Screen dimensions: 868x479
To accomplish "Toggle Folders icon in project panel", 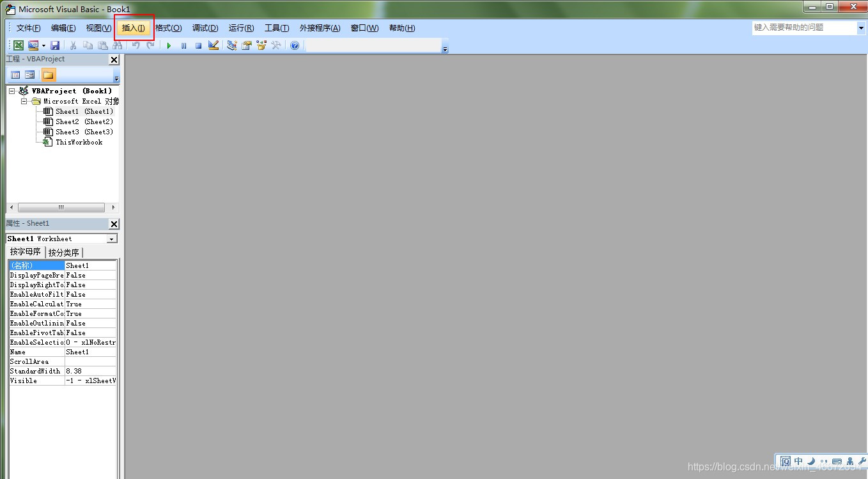I will tap(48, 75).
